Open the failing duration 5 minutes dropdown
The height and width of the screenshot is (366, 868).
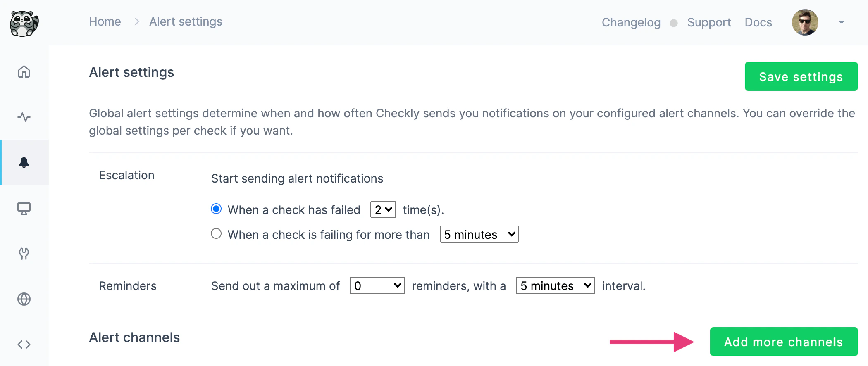pos(479,234)
